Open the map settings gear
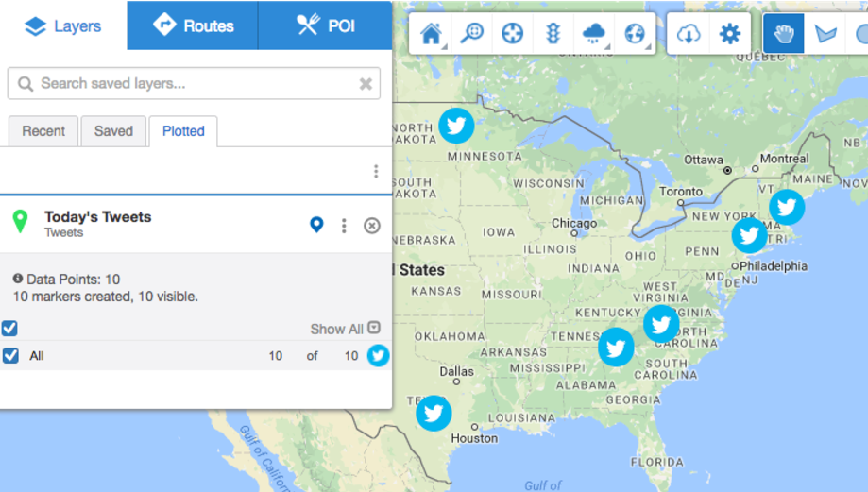Viewport: 868px width, 492px height. click(x=729, y=34)
